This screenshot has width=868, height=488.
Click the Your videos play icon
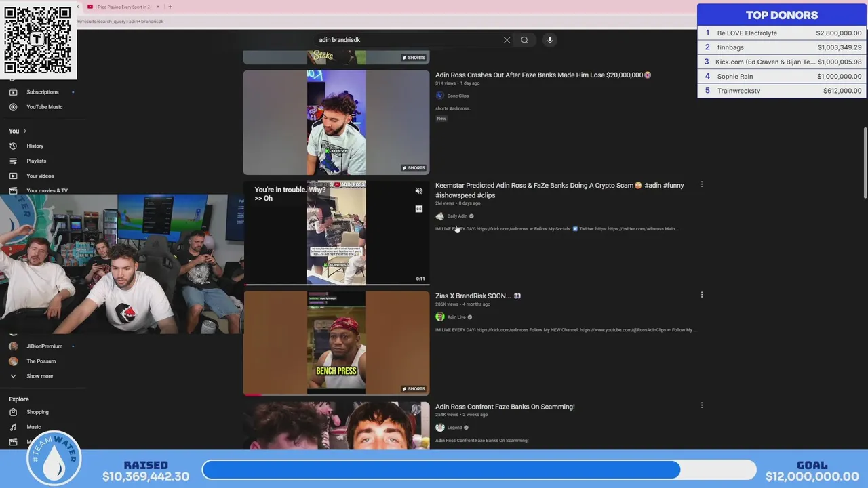tap(13, 176)
